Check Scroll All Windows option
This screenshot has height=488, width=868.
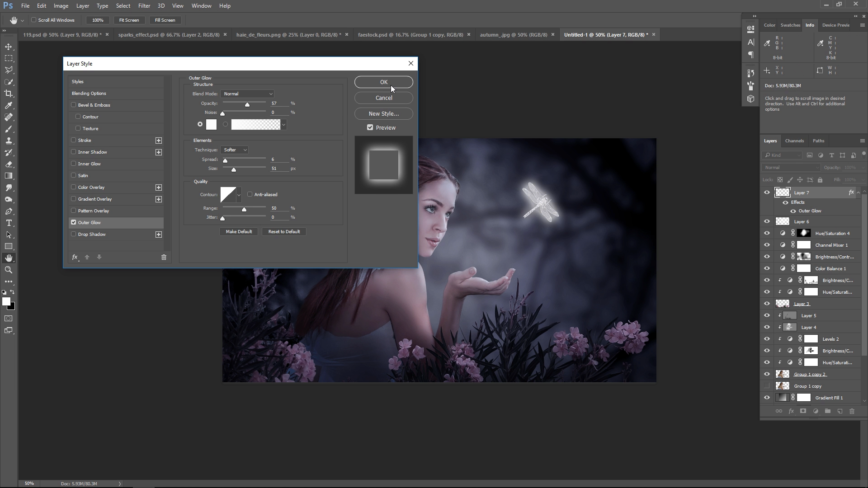pyautogui.click(x=33, y=20)
